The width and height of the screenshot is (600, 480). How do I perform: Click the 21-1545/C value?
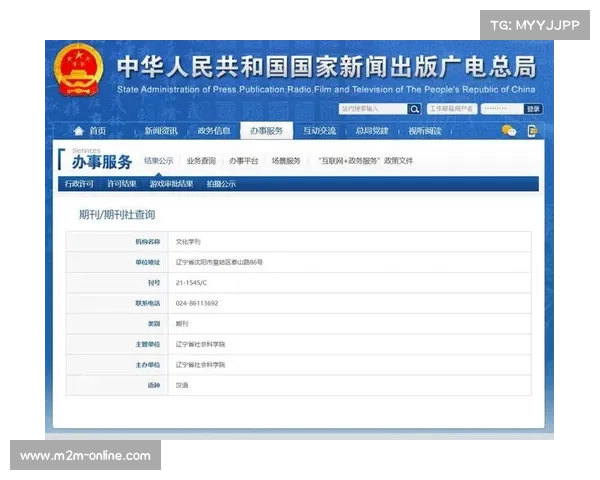[x=191, y=283]
